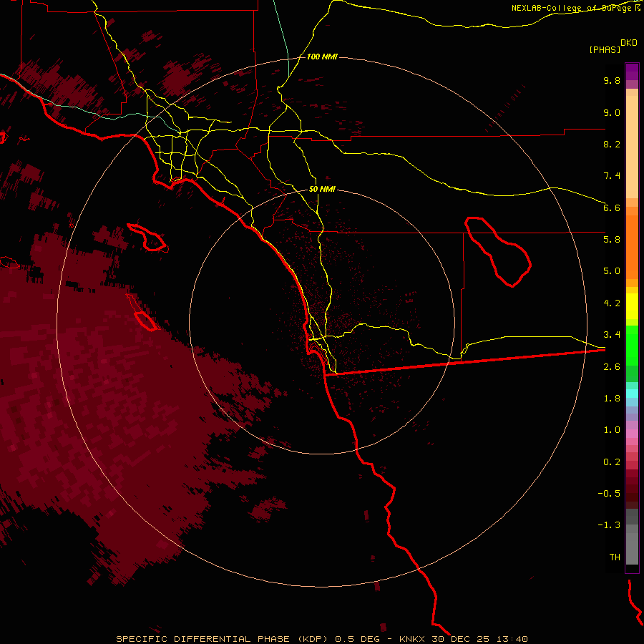Click the 6.6 legend value
The image size is (644, 644).
[612, 208]
